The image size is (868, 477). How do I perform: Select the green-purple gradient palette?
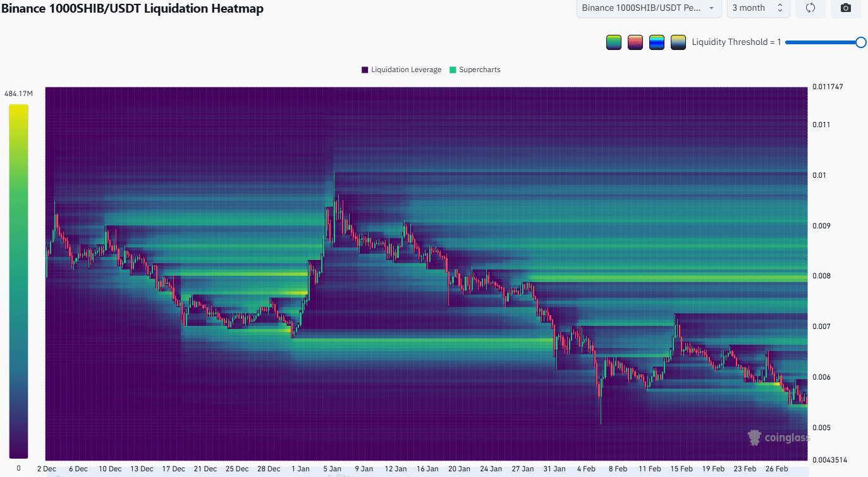(x=613, y=42)
